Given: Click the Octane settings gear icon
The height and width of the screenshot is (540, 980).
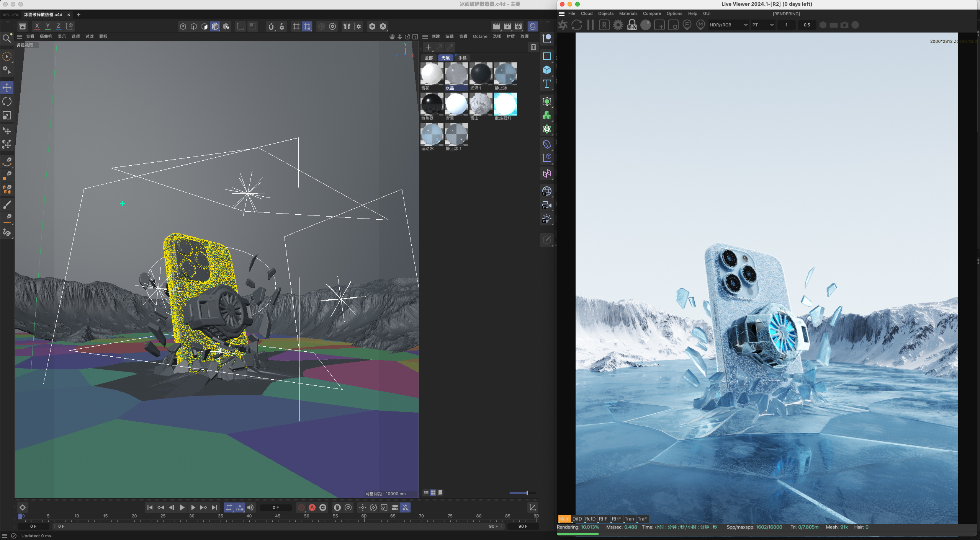Looking at the screenshot, I should click(x=618, y=25).
